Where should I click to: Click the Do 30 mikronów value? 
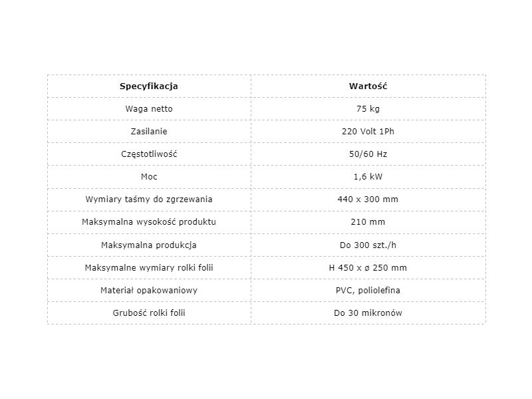click(368, 313)
